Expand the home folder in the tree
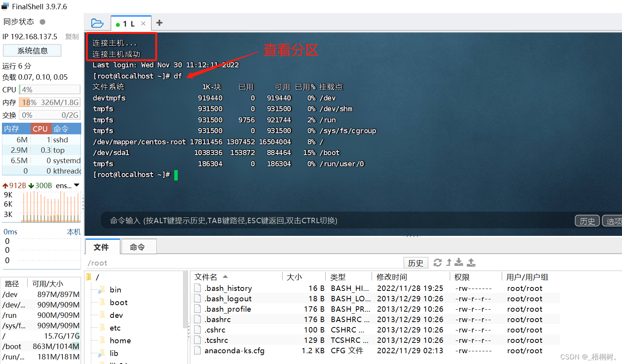Viewport: 622px width, 364px height. click(x=102, y=340)
